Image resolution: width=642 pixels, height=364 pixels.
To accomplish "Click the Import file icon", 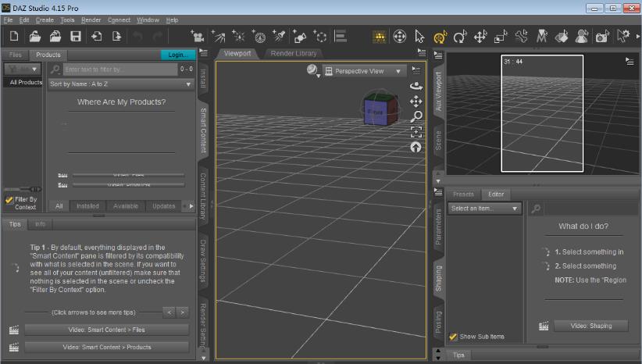I will pos(97,37).
